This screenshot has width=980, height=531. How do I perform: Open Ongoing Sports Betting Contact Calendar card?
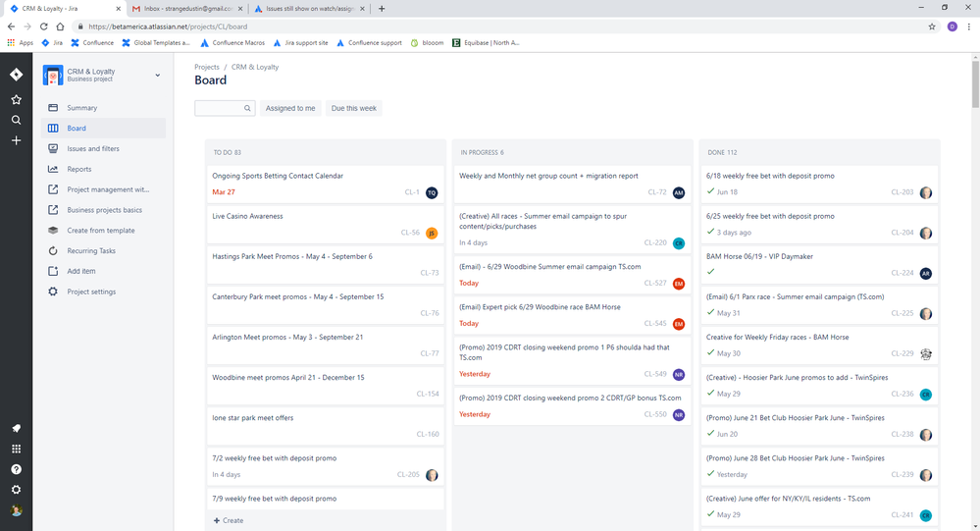click(325, 184)
